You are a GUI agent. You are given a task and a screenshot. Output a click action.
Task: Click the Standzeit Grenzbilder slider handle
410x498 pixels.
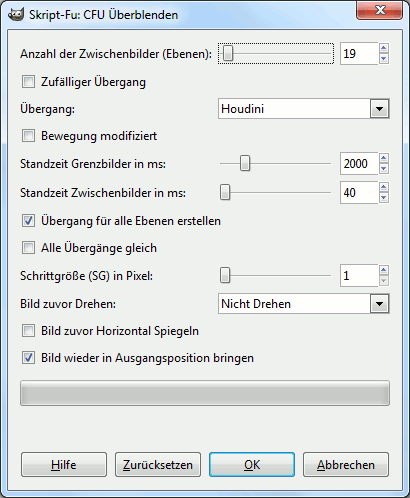[x=245, y=163]
